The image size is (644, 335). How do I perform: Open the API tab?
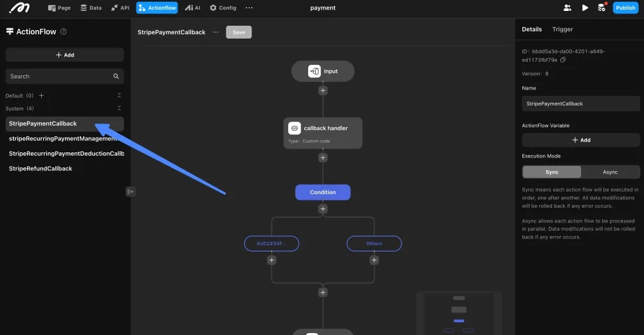[120, 8]
